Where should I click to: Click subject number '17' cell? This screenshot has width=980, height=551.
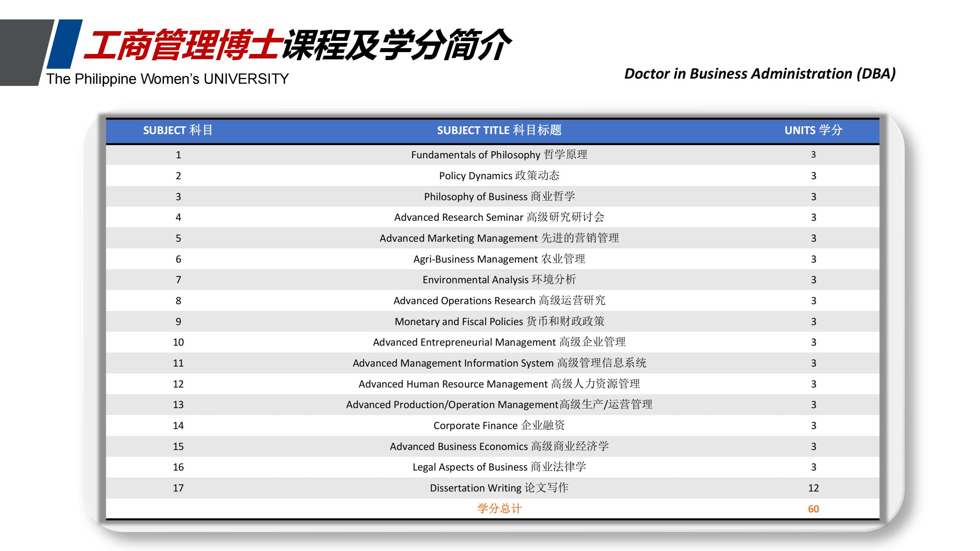coord(178,488)
